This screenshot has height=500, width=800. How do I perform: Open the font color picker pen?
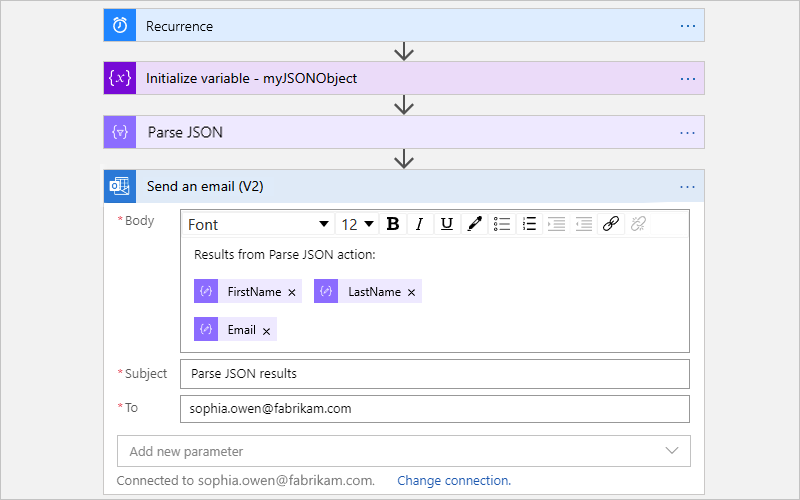(475, 224)
